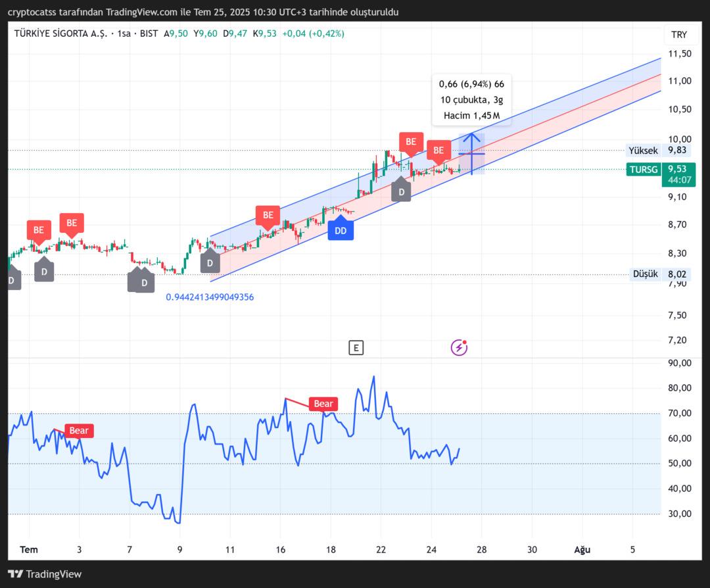The height and width of the screenshot is (588, 710).
Task: Click the BIST exchange label
Action: tap(149, 34)
